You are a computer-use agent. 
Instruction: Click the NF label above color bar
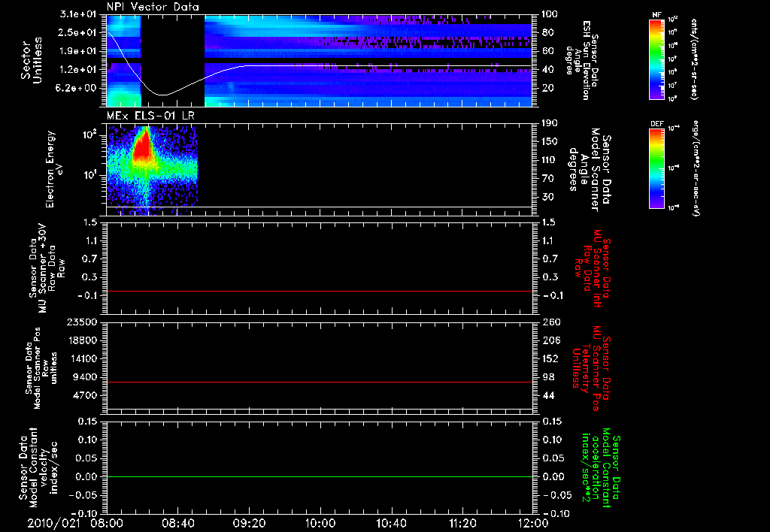pyautogui.click(x=656, y=15)
